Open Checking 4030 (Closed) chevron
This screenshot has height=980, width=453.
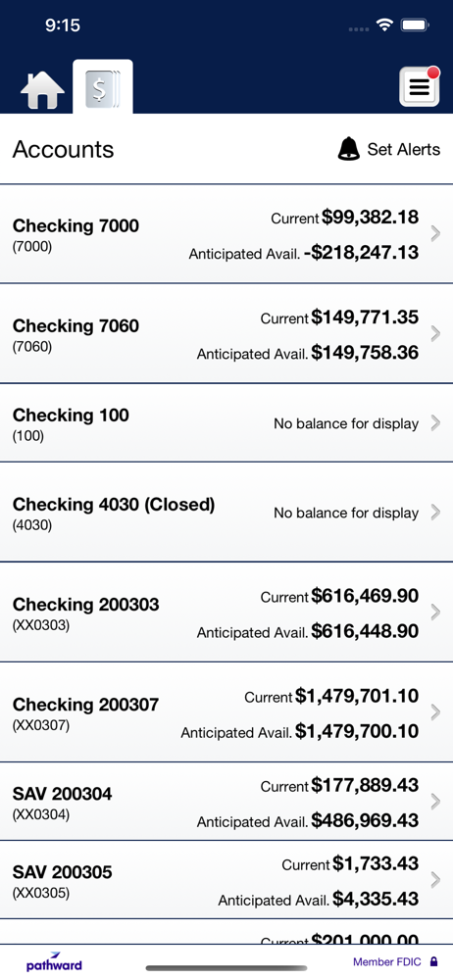(x=436, y=513)
